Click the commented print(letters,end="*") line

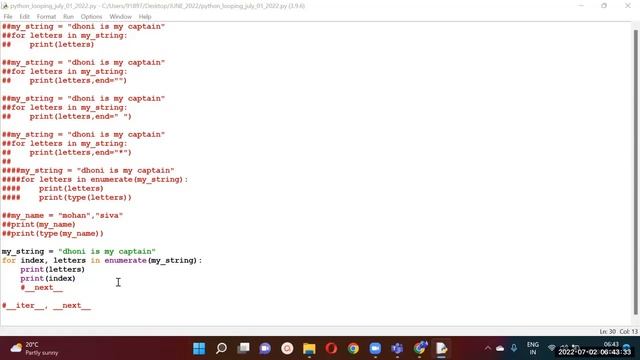[x=67, y=153]
